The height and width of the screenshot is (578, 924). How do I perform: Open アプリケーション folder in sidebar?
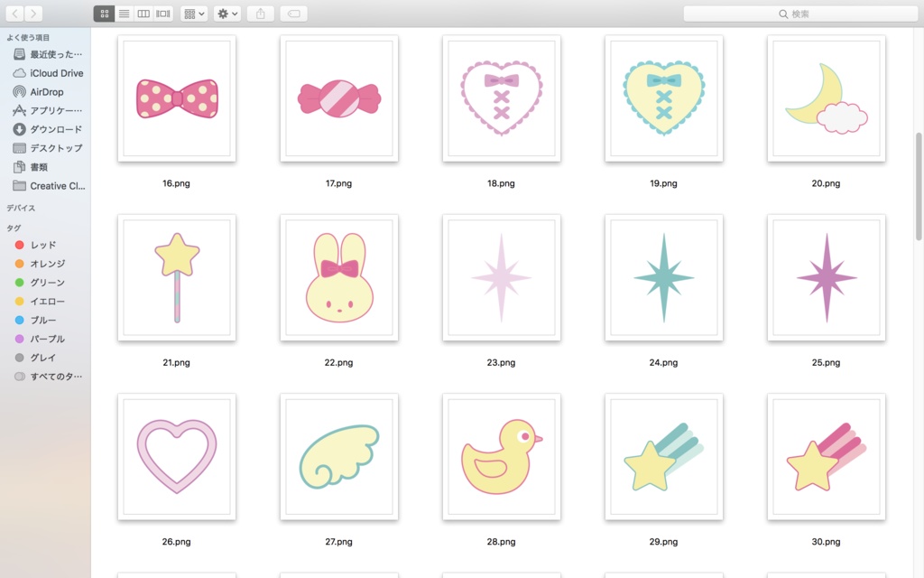tap(49, 110)
